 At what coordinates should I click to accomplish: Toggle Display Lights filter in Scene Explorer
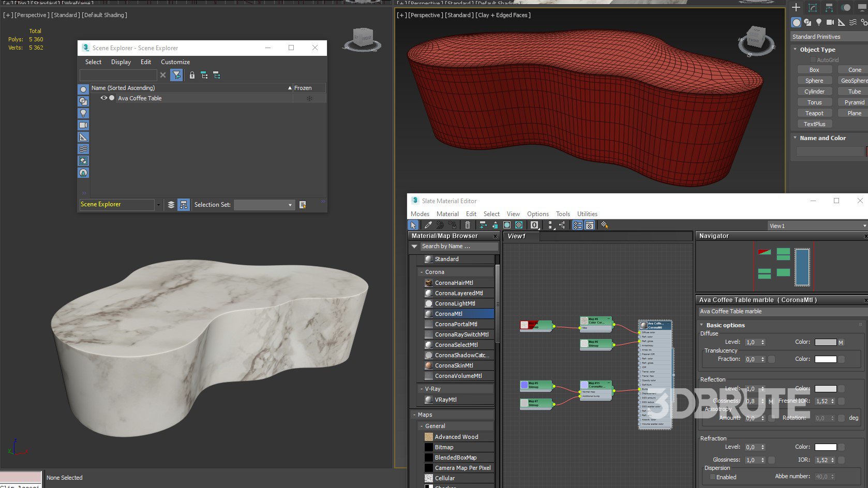point(83,113)
